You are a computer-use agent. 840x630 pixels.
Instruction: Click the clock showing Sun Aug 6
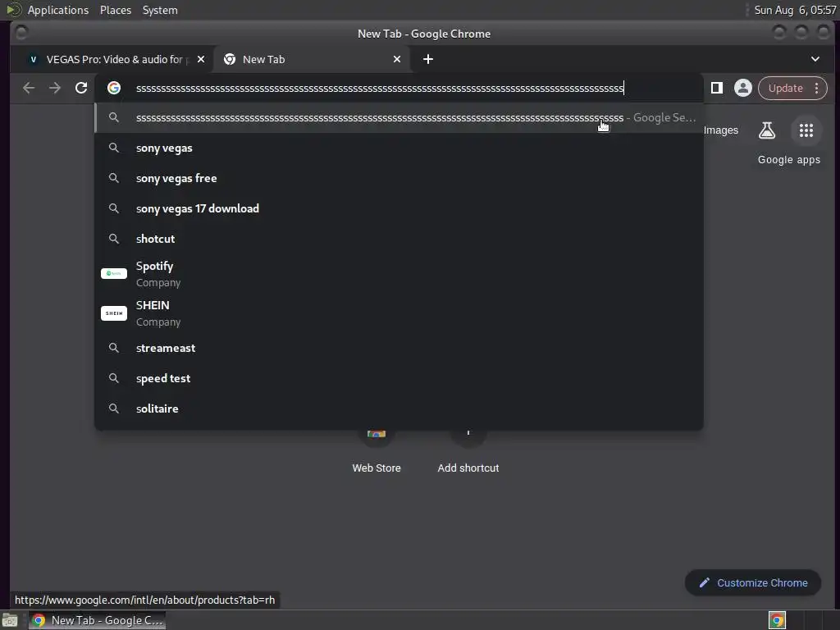[x=795, y=10]
